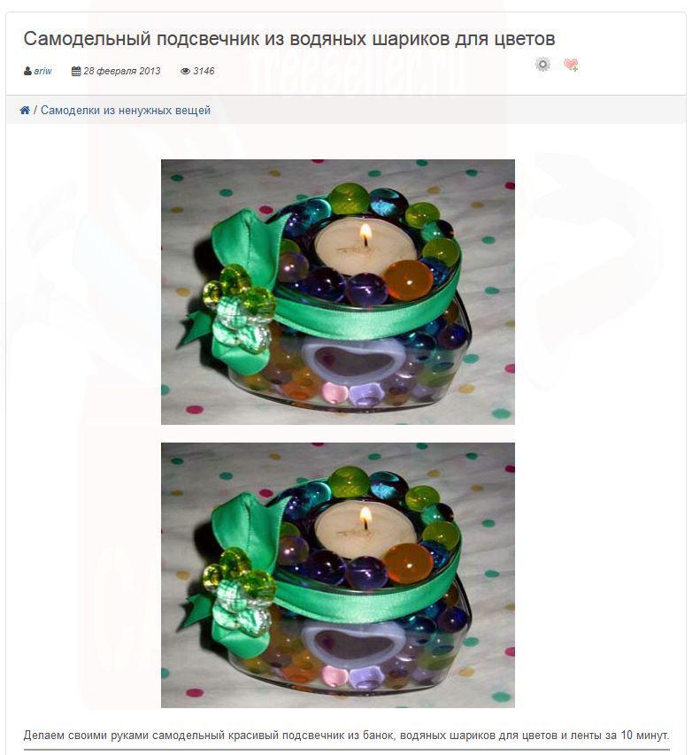Click the orange ball in the bottom photo
The height and width of the screenshot is (755, 700).
point(408,563)
